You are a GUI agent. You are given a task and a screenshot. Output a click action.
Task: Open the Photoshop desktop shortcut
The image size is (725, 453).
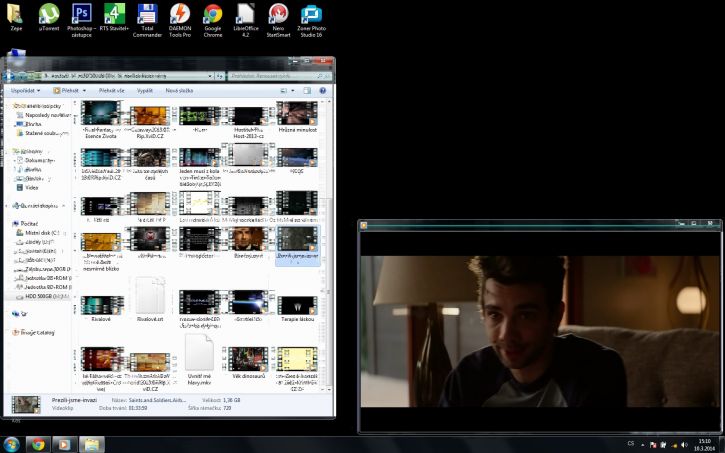(81, 20)
